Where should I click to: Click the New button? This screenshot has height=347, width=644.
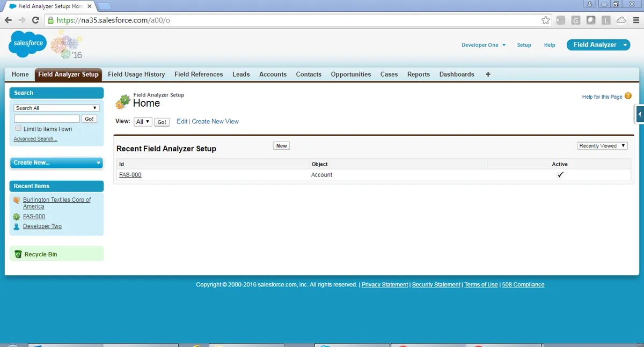pos(282,146)
